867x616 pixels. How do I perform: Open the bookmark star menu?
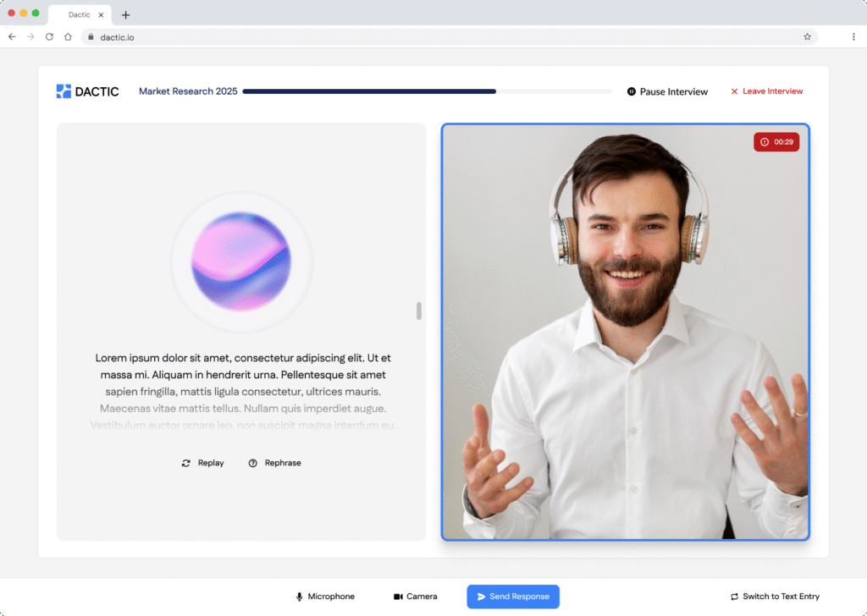coord(808,36)
